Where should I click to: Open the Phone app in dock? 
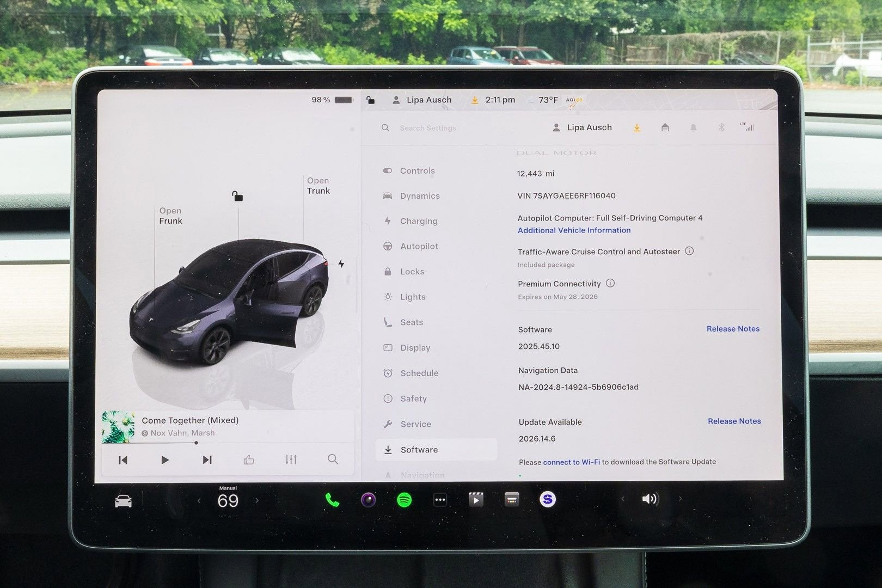click(x=332, y=500)
